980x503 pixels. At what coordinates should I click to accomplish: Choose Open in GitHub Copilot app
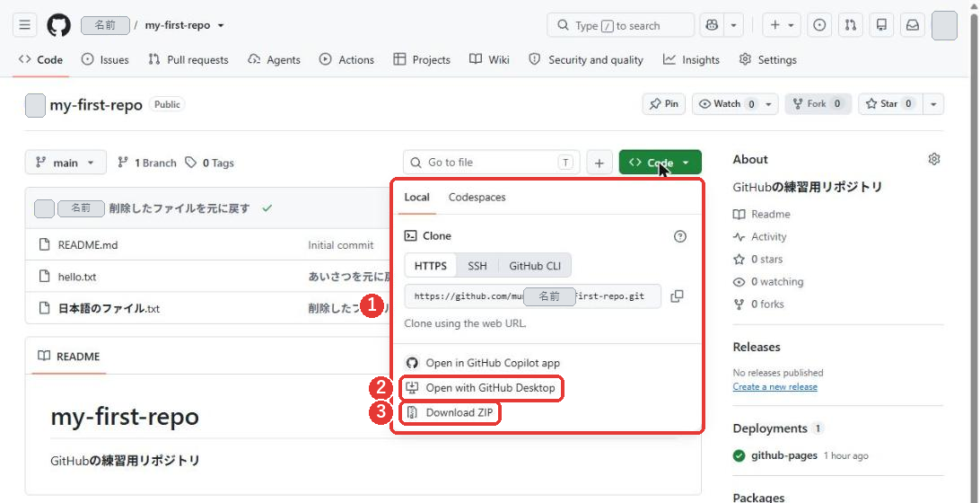pyautogui.click(x=483, y=363)
